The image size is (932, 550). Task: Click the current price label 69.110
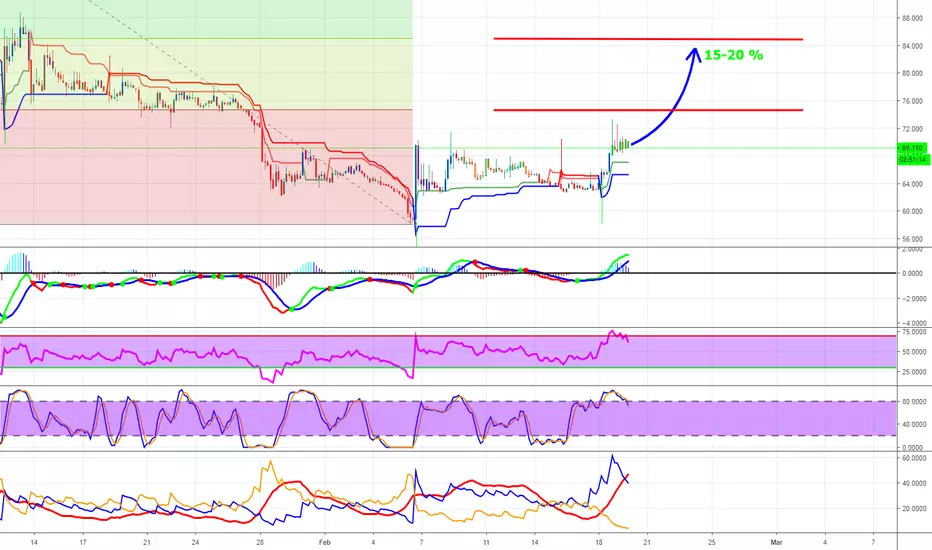point(912,147)
